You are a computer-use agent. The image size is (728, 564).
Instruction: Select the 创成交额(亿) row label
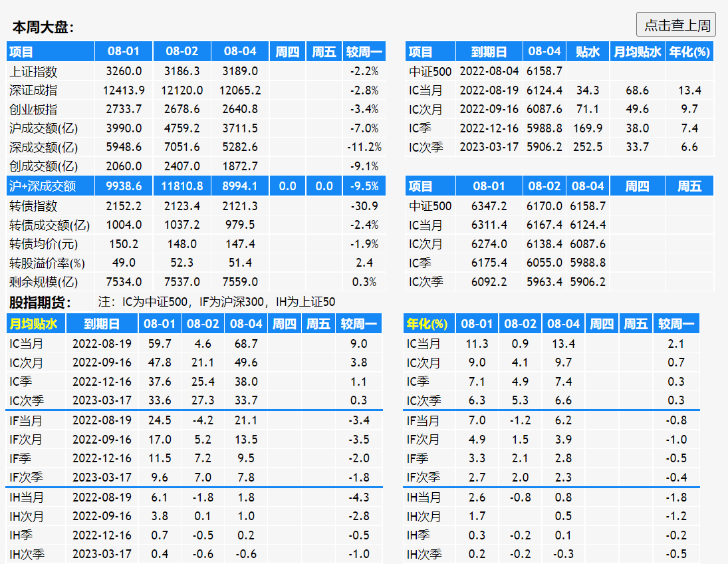pyautogui.click(x=44, y=166)
